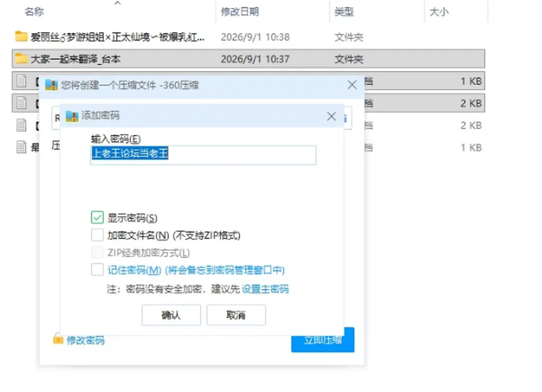Screen dimensions: 542x392
Task: Click the date 2026/9/1 10:38
Action: click(255, 37)
